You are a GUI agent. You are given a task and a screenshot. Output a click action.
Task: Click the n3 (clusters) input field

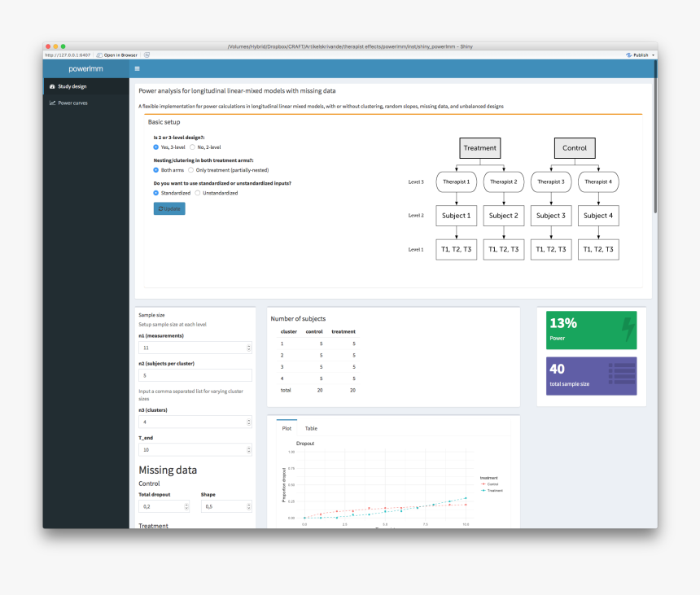point(195,422)
